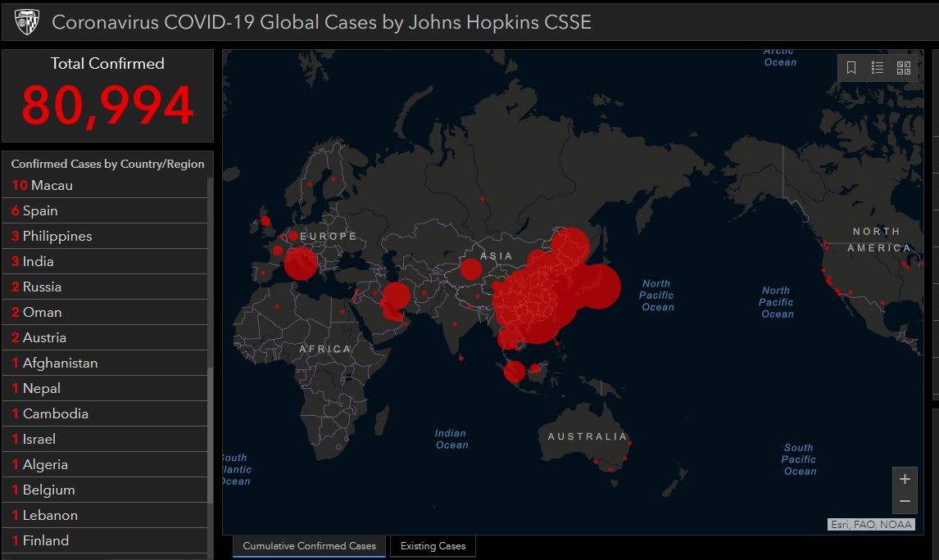The height and width of the screenshot is (560, 939).
Task: Select Macau in the country list
Action: [105, 186]
